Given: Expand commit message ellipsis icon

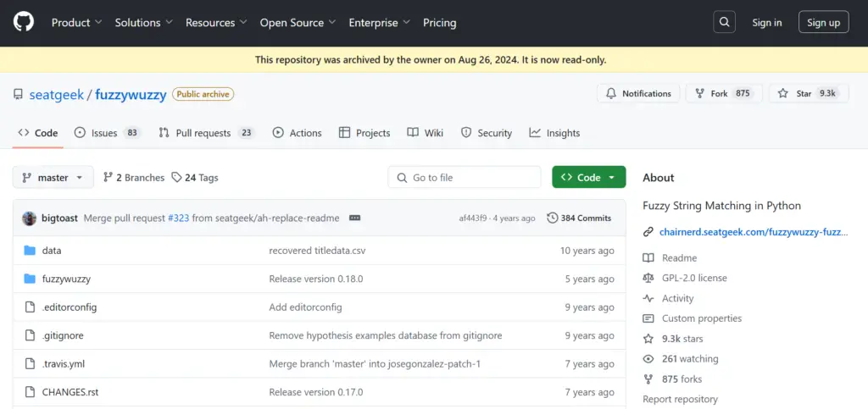Looking at the screenshot, I should [x=355, y=218].
